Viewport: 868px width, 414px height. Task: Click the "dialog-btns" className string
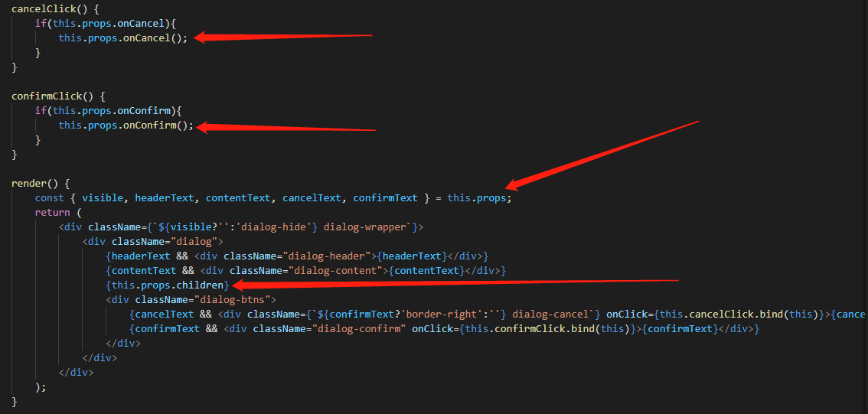(x=232, y=299)
